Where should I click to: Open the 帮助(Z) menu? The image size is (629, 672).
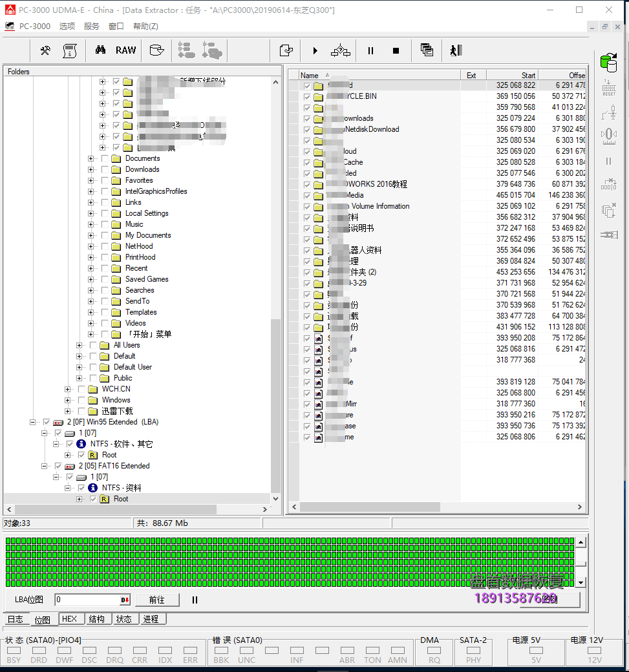145,26
